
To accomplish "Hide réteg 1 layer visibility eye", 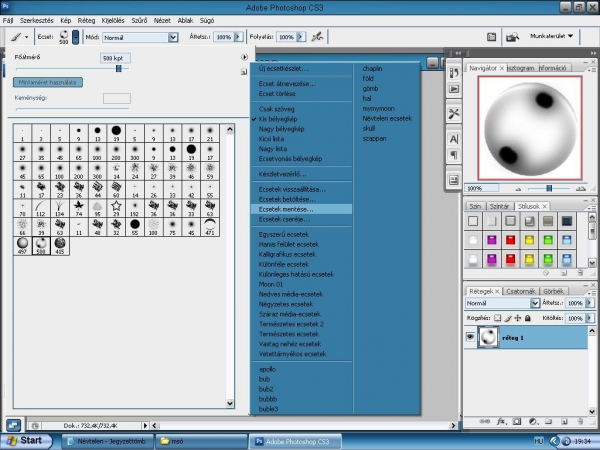I will click(x=470, y=337).
